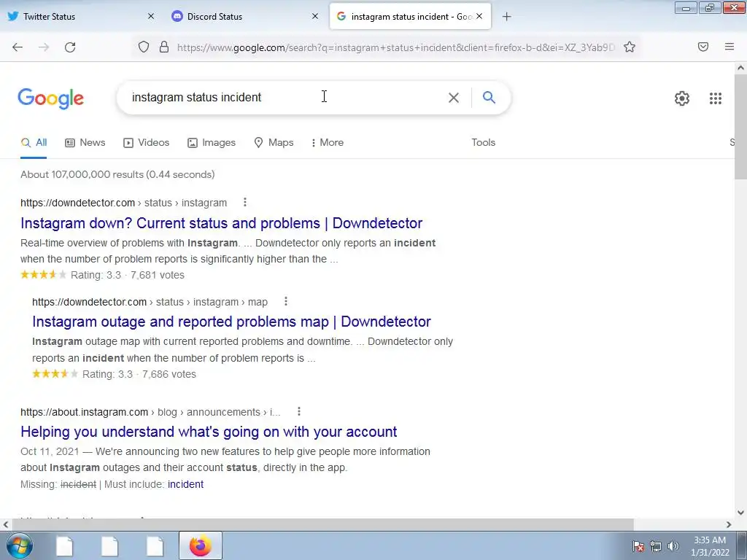Close the instagram status incident tab
Screen dimensions: 747x560
pos(479,16)
